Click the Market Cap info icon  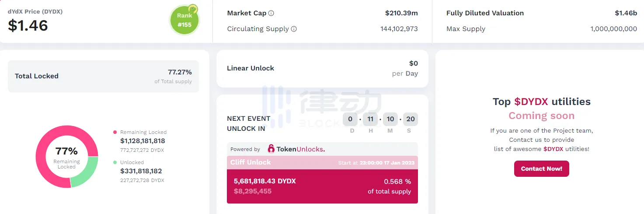pos(271,13)
